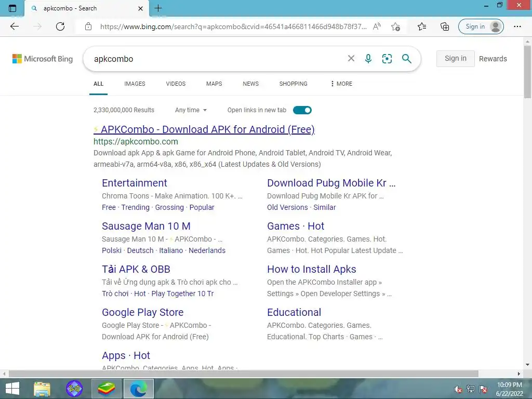Click the vertical scrollbar thumb
The width and height of the screenshot is (532, 399).
tap(527, 71)
